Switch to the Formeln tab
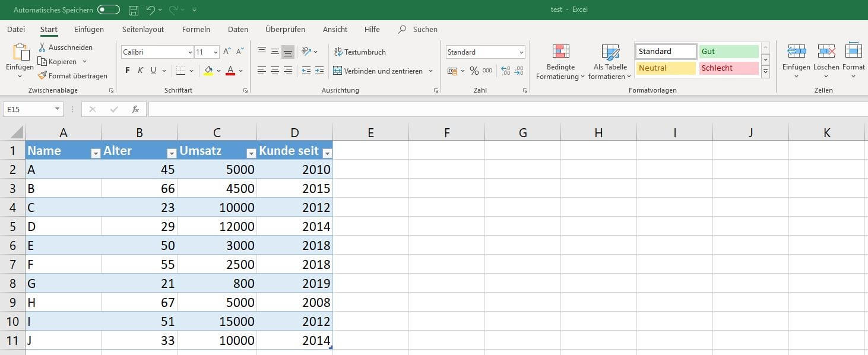This screenshot has height=355, width=868. (x=196, y=29)
